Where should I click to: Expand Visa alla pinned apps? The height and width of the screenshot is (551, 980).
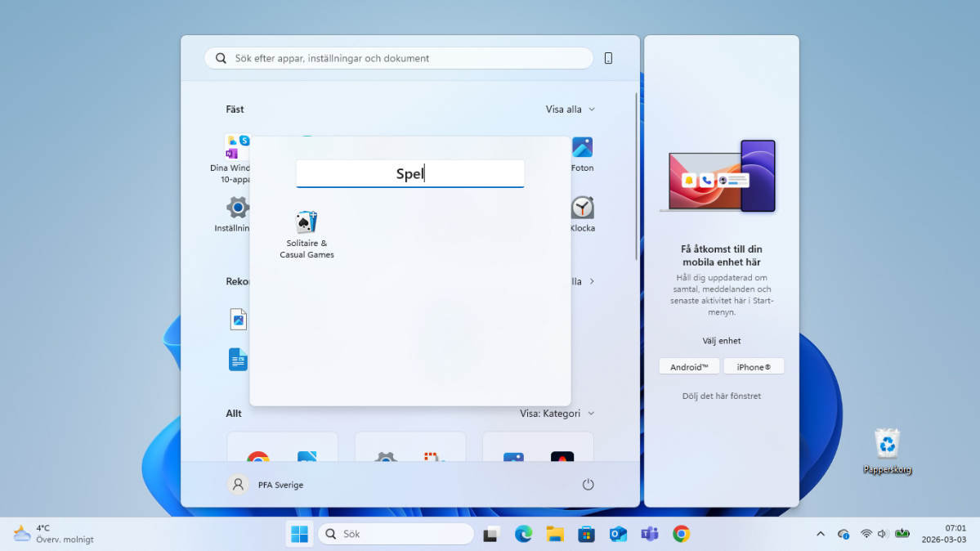point(570,110)
